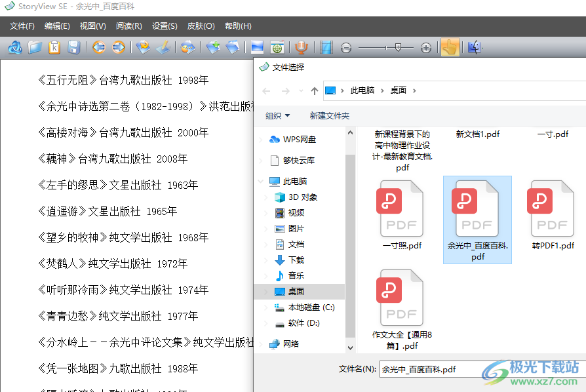Go forward in file dialog navigation

point(286,91)
